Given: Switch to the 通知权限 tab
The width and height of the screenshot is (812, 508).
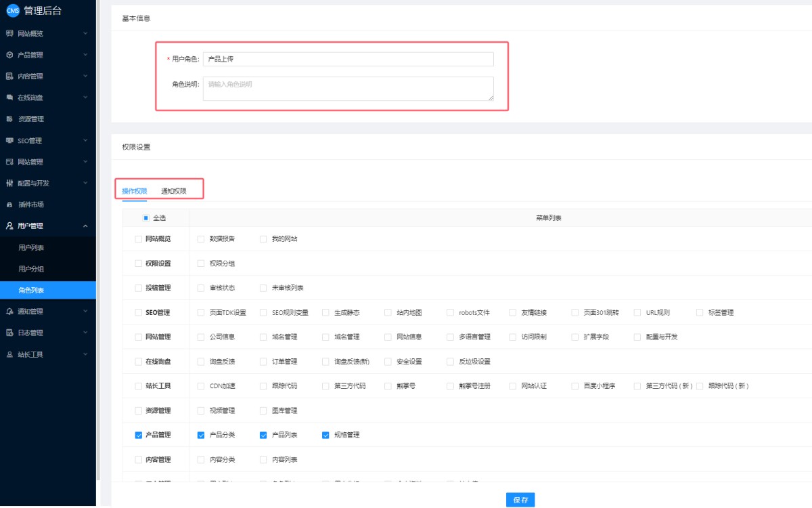Looking at the screenshot, I should [174, 192].
